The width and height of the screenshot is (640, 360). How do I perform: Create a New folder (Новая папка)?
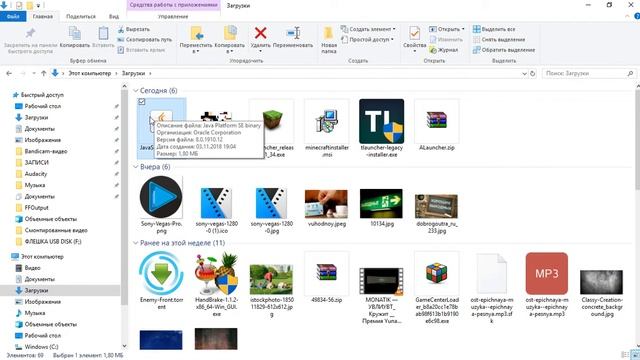[x=329, y=40]
